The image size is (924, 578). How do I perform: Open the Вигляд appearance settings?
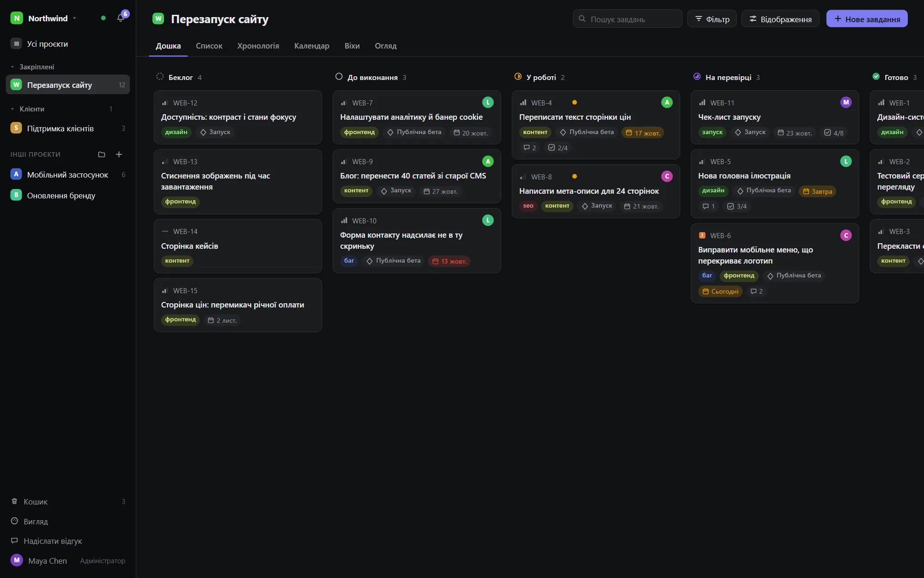68,522
